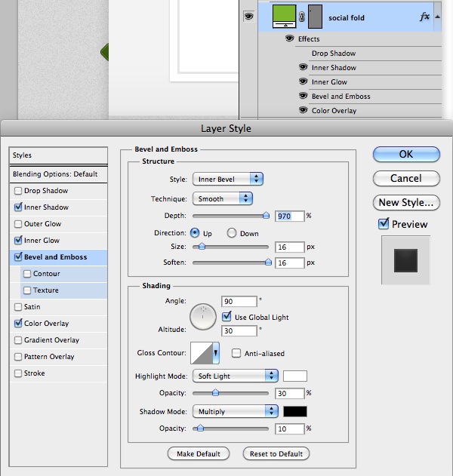The height and width of the screenshot is (476, 453).
Task: Open the Stroke settings label
Action: point(34,373)
